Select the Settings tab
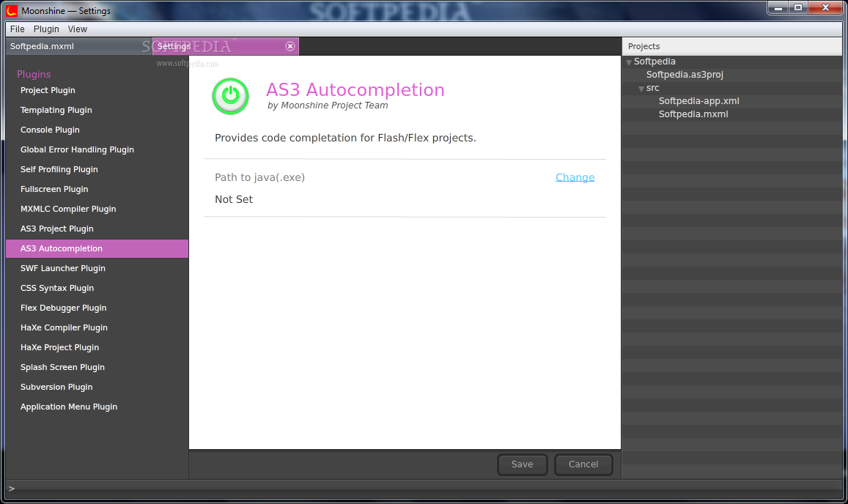 click(226, 46)
